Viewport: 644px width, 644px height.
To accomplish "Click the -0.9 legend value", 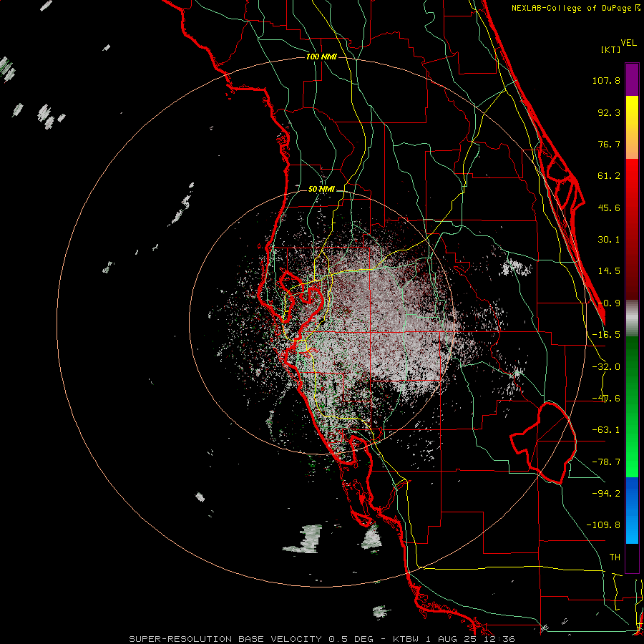I will pyautogui.click(x=609, y=303).
